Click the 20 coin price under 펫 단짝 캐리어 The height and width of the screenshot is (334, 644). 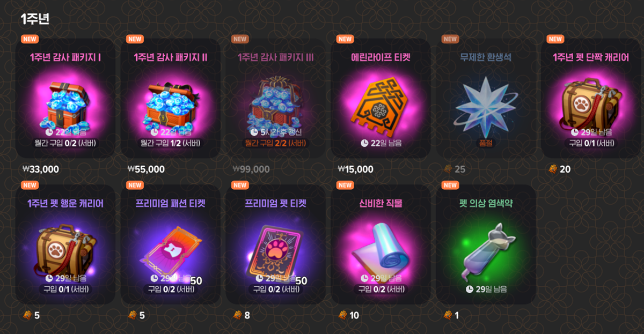(559, 169)
